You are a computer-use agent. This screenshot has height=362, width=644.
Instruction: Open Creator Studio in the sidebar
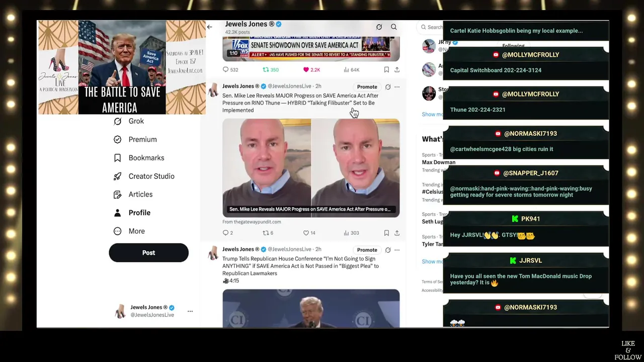144,176
